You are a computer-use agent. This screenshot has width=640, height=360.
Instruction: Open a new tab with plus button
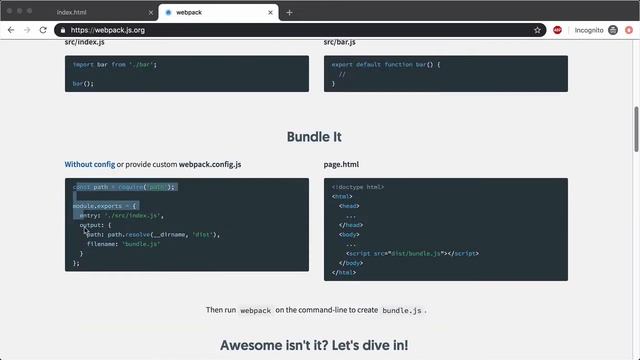click(x=289, y=13)
